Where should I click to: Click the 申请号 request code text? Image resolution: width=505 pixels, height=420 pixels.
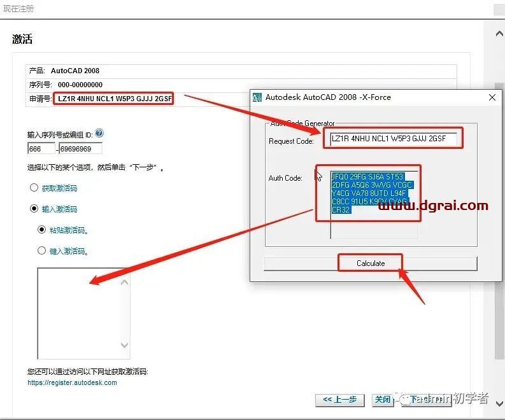pyautogui.click(x=115, y=99)
